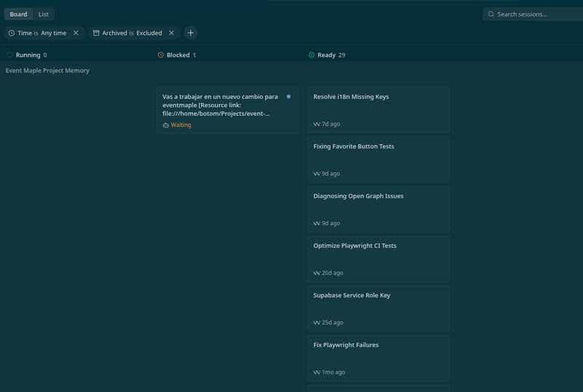583x392 pixels.
Task: Remove the Time filter with its X
Action: (x=76, y=33)
